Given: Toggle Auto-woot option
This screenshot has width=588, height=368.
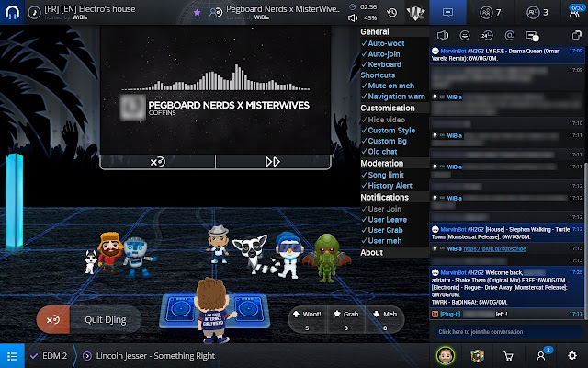Looking at the screenshot, I should click(383, 43).
